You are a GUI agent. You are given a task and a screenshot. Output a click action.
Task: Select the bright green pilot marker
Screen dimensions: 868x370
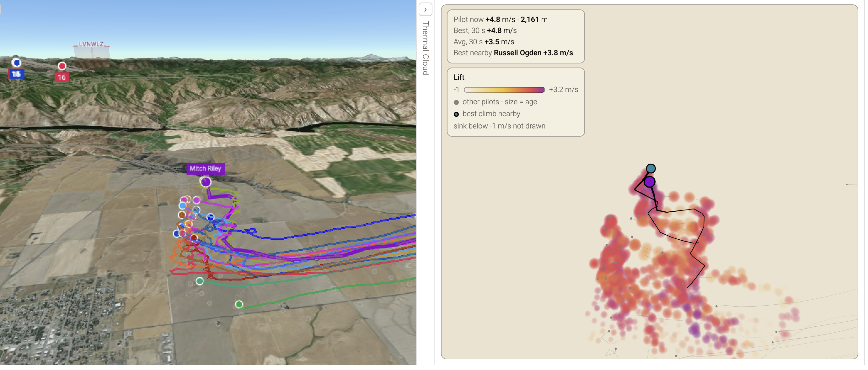tap(239, 304)
